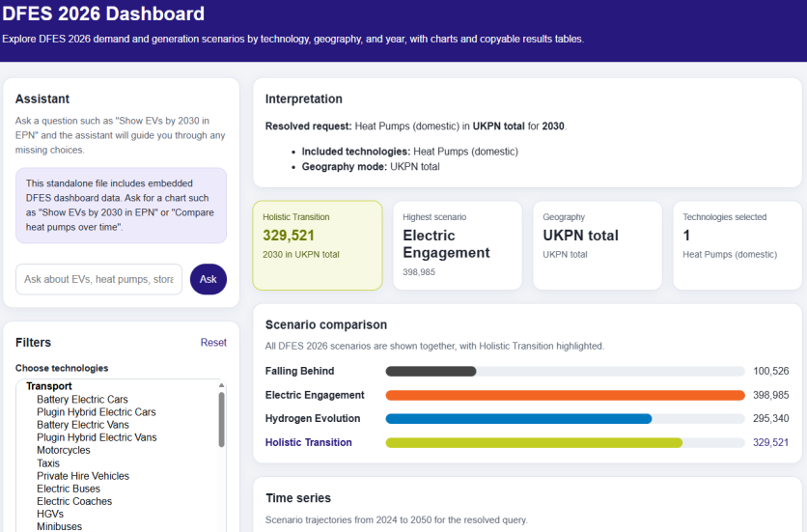Click the embedded data info message box
Screen dimensions: 807x532
(x=121, y=206)
